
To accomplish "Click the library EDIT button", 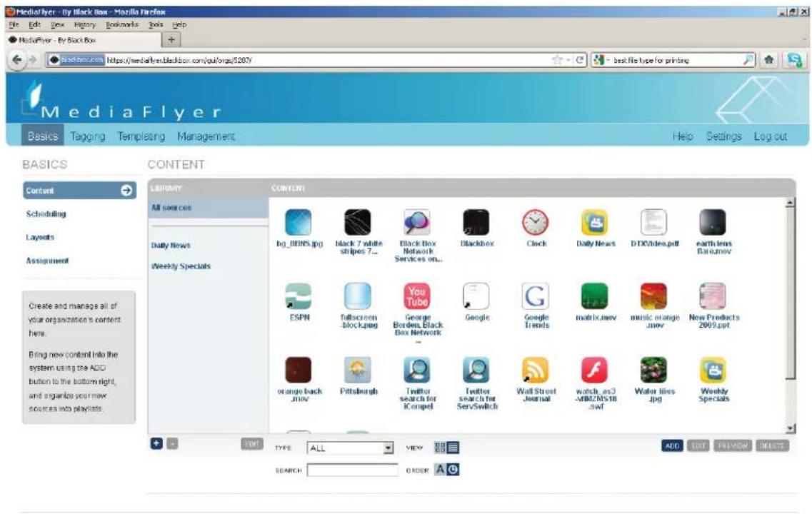I will coord(251,443).
